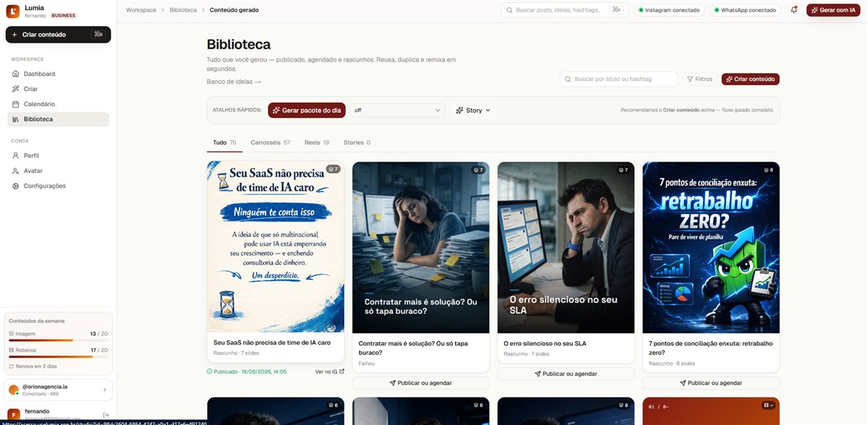Image resolution: width=868 pixels, height=425 pixels.
Task: Click the Falhou status text
Action: point(367,363)
